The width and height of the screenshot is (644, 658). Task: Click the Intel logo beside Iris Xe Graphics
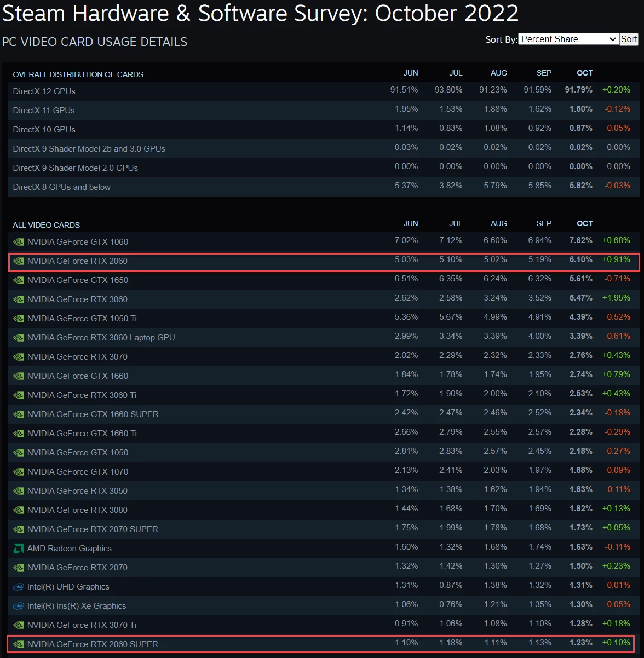[x=19, y=606]
